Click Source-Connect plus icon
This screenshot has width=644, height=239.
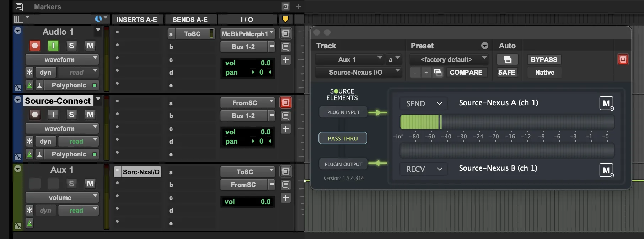pyautogui.click(x=285, y=129)
